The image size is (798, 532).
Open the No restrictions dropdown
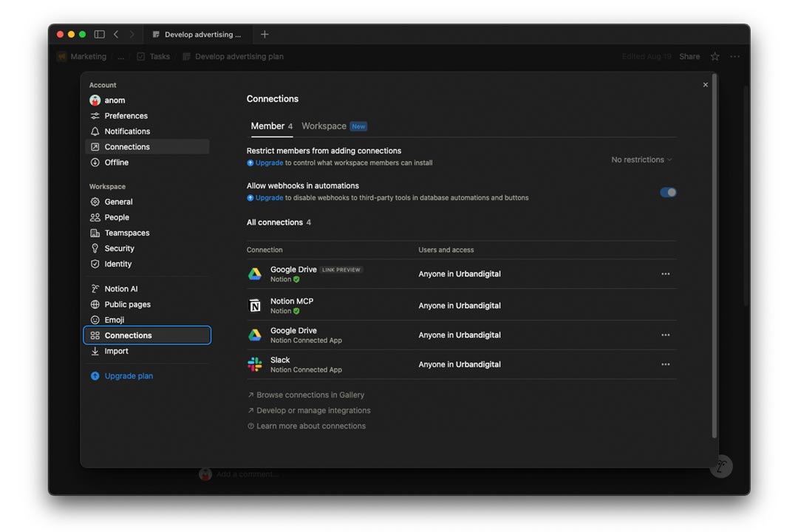point(641,160)
